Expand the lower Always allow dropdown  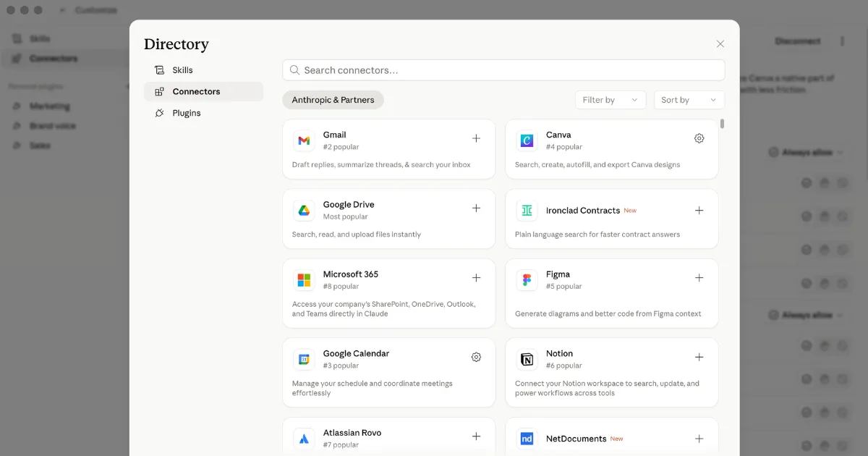click(x=806, y=316)
